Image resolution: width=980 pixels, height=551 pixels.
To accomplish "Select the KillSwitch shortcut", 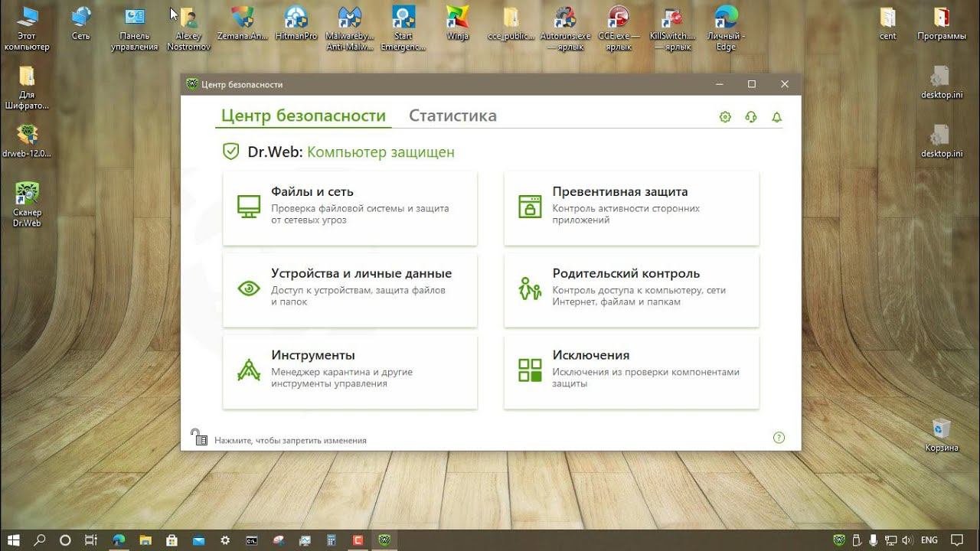I will click(672, 28).
